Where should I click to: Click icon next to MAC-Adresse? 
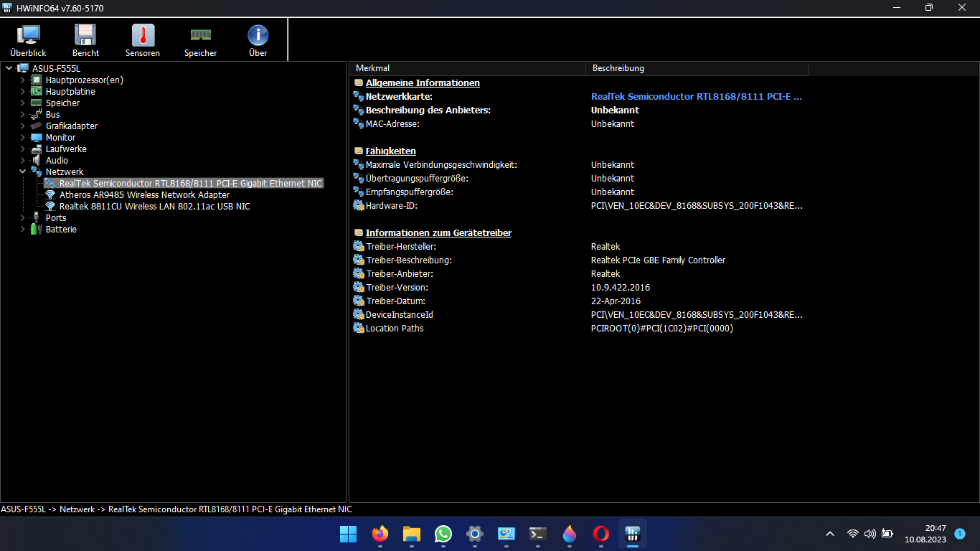point(359,123)
